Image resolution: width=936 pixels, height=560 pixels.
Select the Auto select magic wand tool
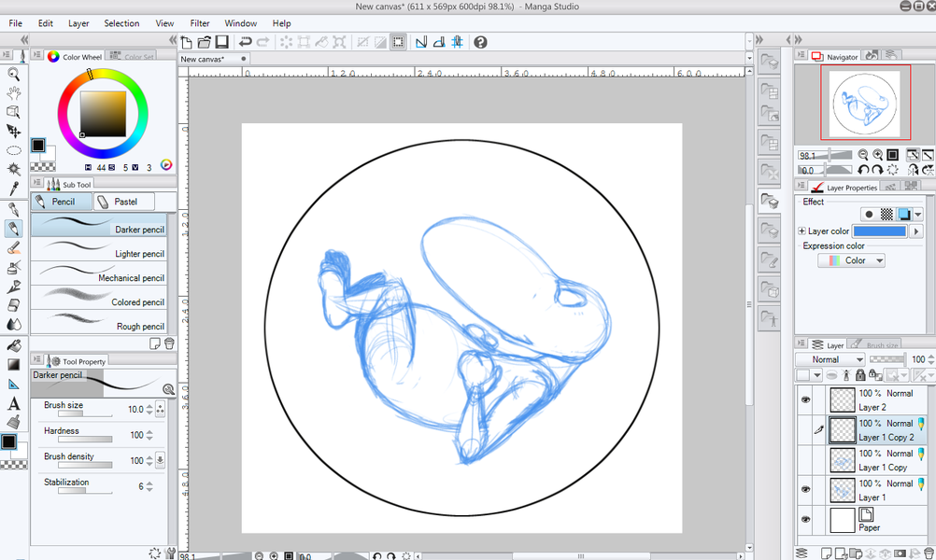(14, 169)
